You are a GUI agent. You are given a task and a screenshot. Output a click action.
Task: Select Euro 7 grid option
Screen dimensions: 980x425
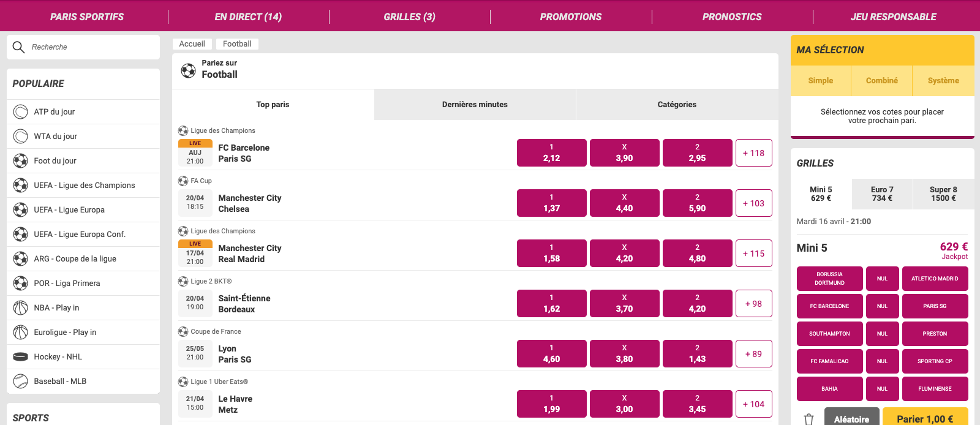[882, 194]
